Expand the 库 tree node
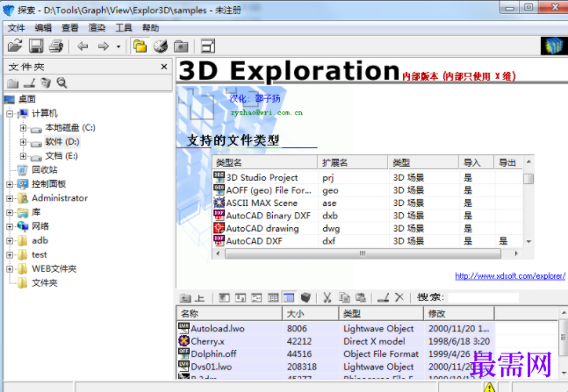This screenshot has height=392, width=568. [x=10, y=212]
